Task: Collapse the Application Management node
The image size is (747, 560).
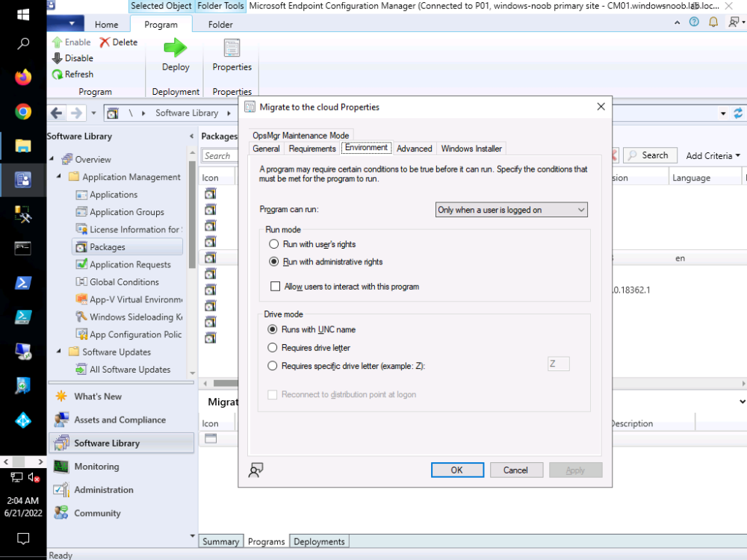Action: (x=59, y=176)
